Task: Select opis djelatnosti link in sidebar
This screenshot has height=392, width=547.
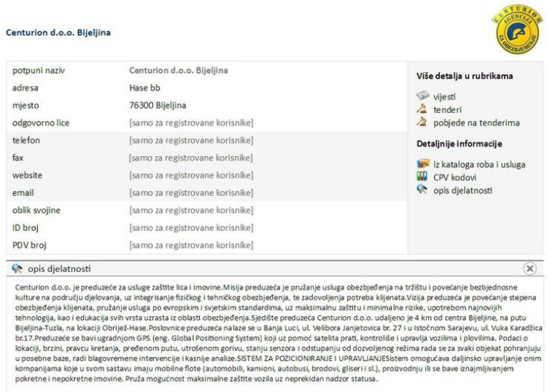Action: pyautogui.click(x=462, y=190)
